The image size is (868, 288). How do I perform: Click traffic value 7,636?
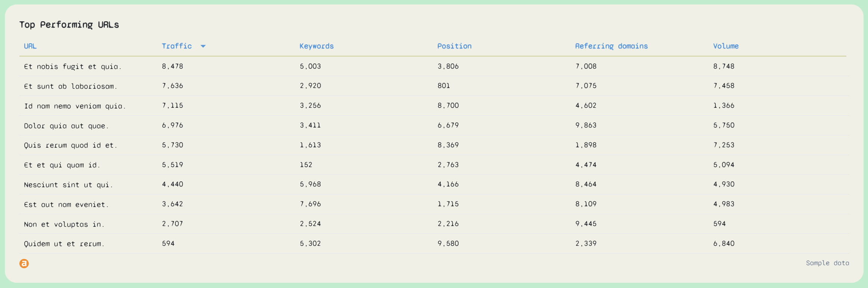172,86
